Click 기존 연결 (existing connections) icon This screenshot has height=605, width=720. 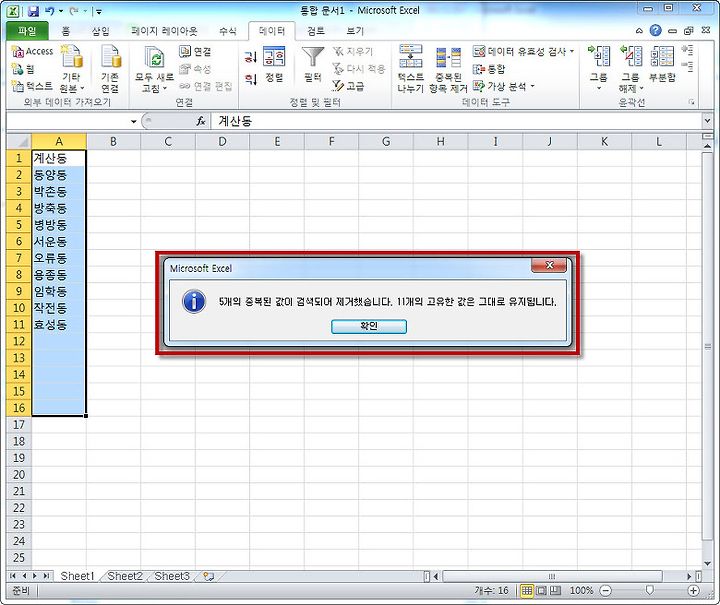(x=110, y=68)
